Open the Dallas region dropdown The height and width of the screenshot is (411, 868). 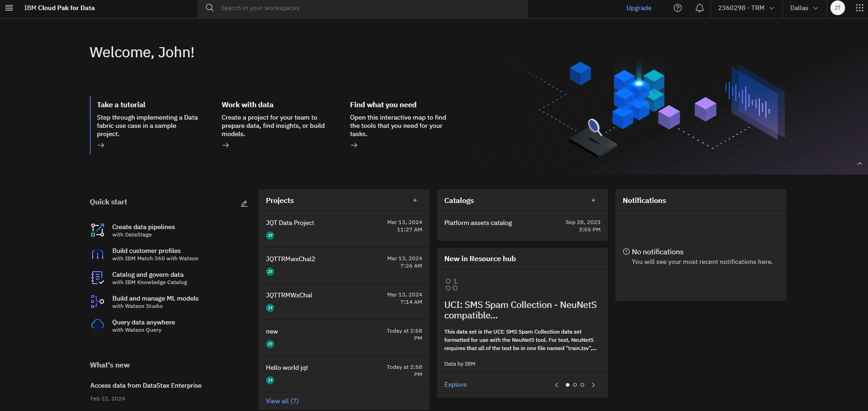(x=804, y=8)
